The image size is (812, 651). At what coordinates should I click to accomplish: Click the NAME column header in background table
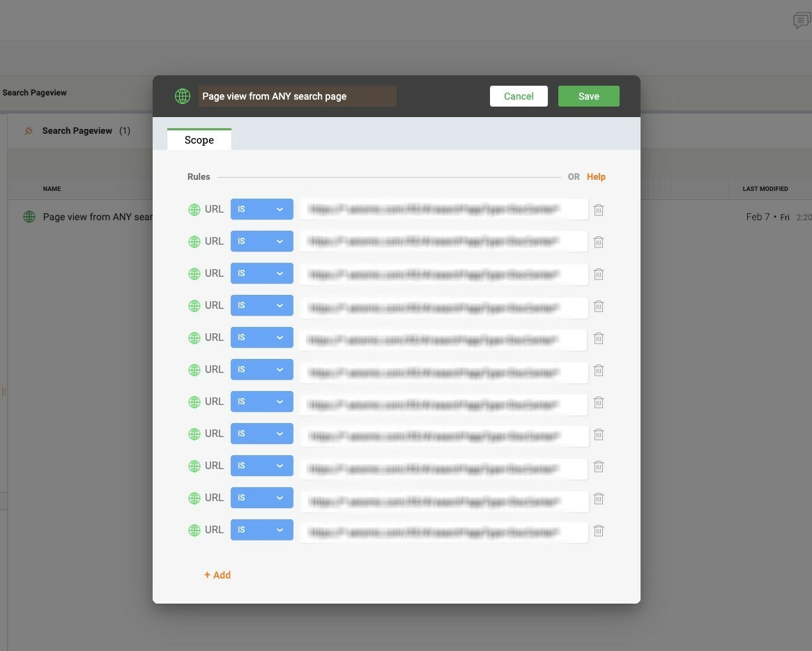point(52,189)
